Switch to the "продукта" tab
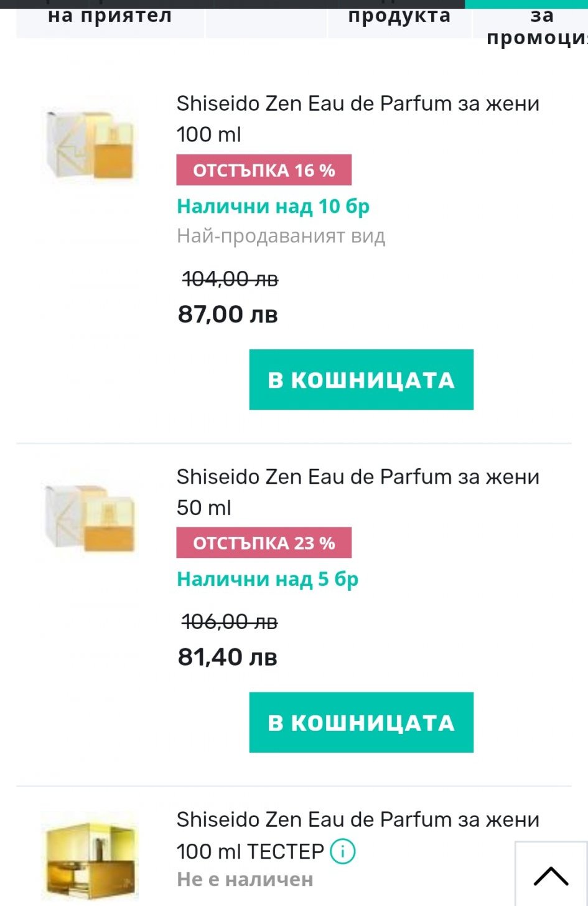588x906 pixels. pos(399,17)
